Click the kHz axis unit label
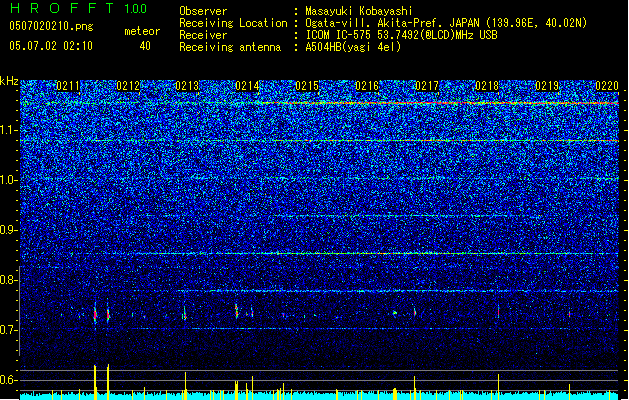This screenshot has width=629, height=400. (x=9, y=81)
